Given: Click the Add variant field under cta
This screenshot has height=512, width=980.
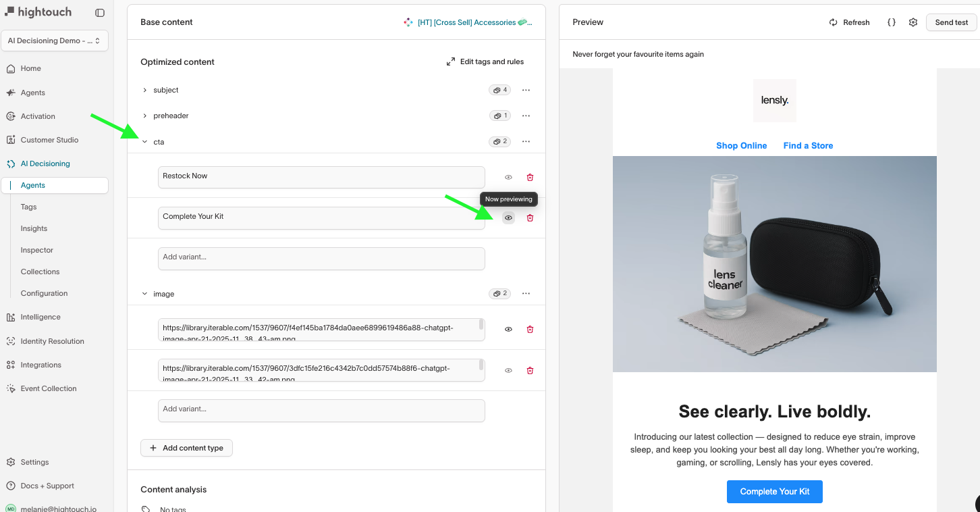Looking at the screenshot, I should click(x=321, y=259).
